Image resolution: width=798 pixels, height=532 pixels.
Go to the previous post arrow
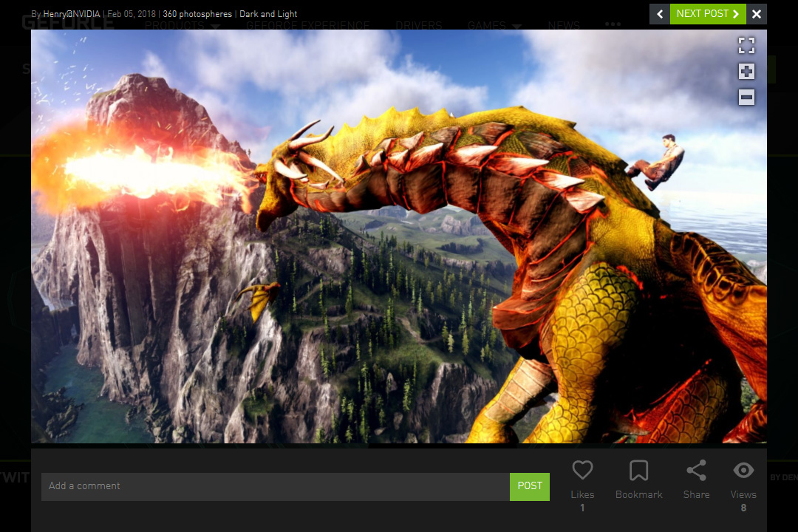pos(660,14)
